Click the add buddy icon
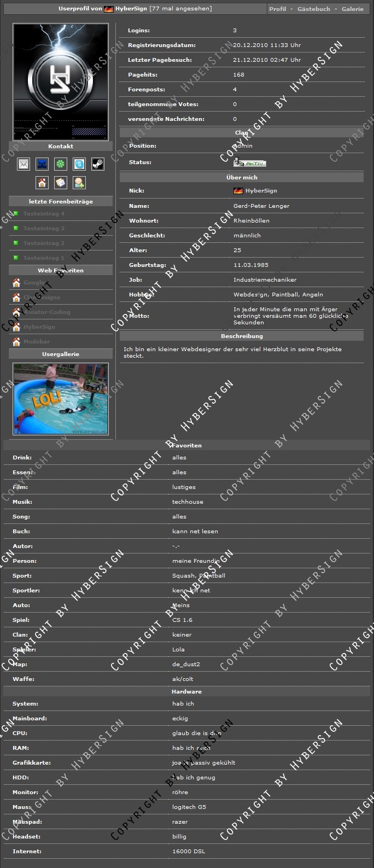Image resolution: width=374 pixels, height=868 pixels. (79, 182)
